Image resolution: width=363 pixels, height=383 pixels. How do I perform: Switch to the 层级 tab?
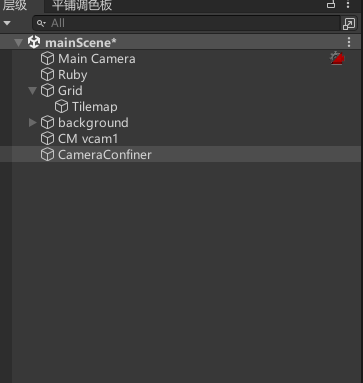[x=15, y=5]
